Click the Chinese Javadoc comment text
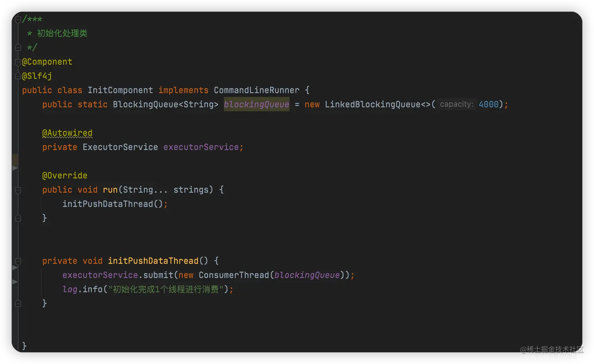 click(62, 33)
